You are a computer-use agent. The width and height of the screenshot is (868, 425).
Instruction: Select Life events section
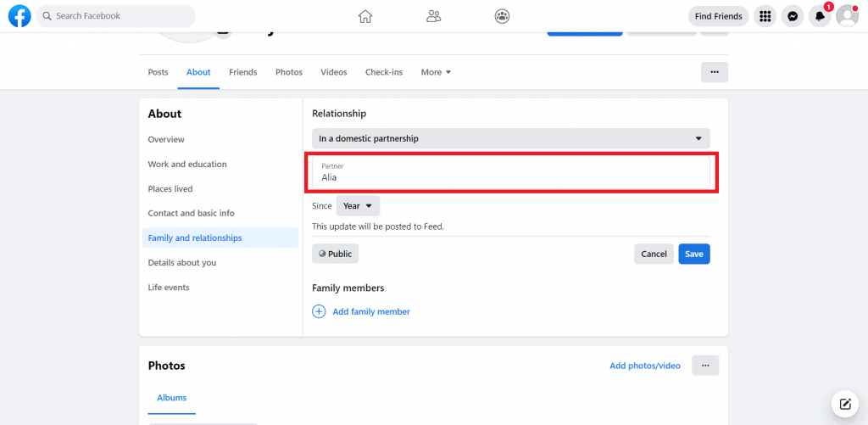220,288
